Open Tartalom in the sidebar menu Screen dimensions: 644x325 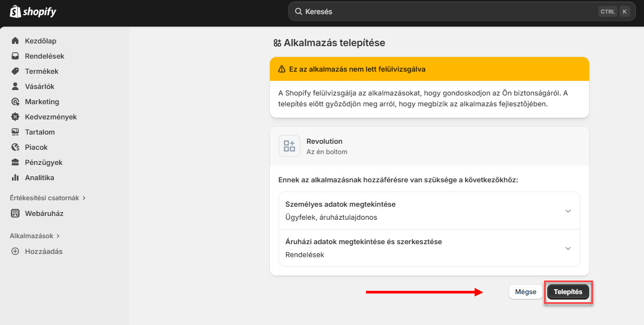(40, 132)
